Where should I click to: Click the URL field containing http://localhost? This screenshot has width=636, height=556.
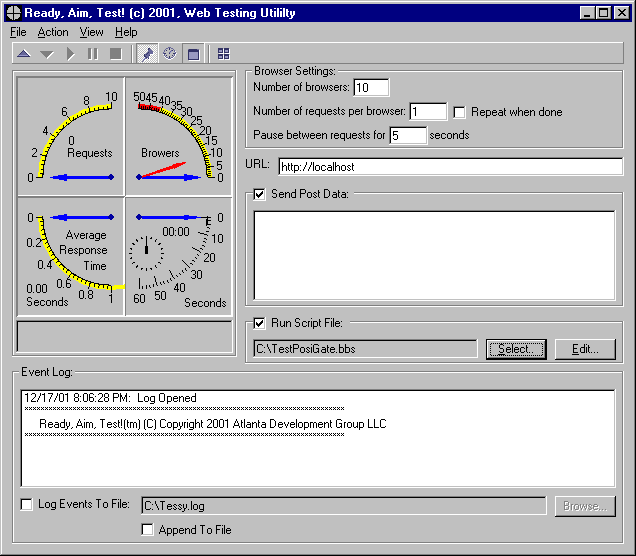[451, 167]
